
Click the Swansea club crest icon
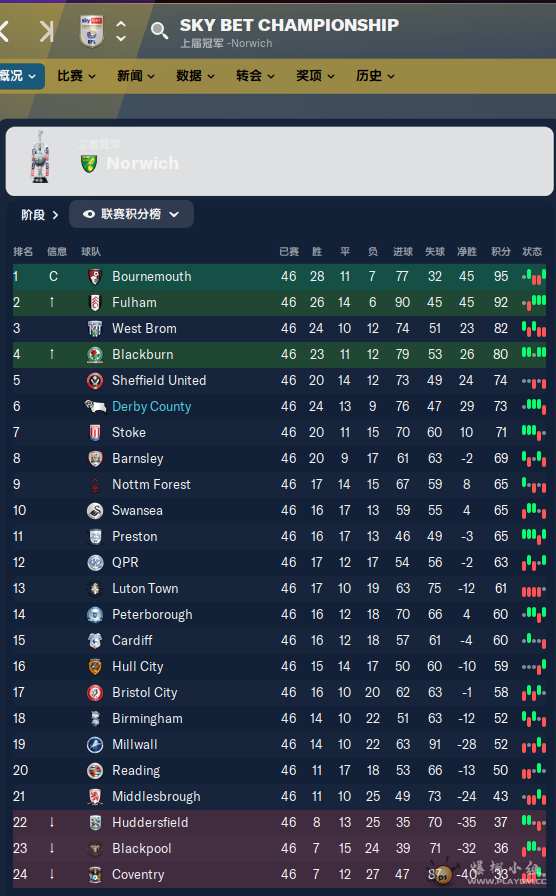(95, 511)
